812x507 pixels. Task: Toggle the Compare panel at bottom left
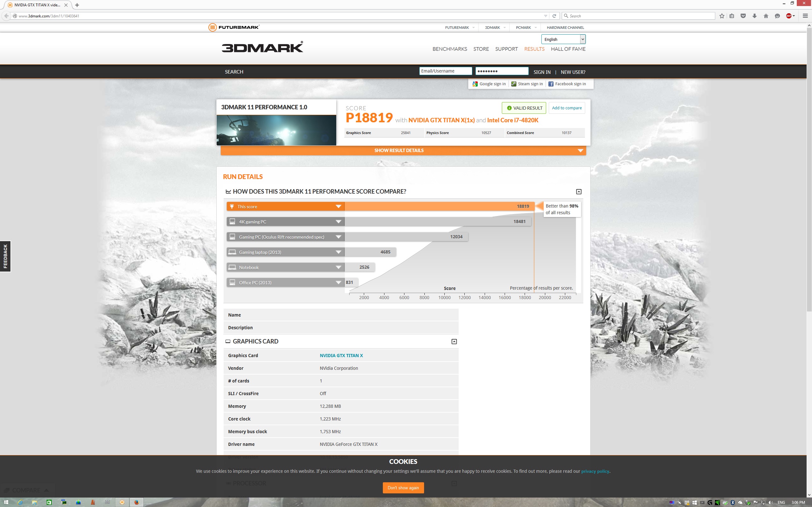(x=28, y=490)
